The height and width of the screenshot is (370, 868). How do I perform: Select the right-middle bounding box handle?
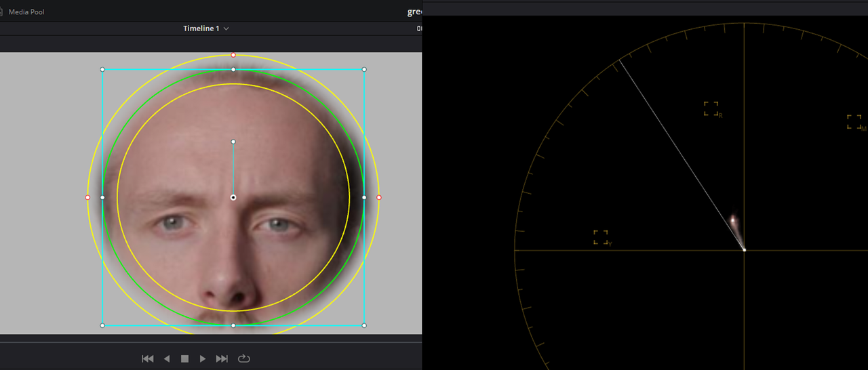pos(364,197)
